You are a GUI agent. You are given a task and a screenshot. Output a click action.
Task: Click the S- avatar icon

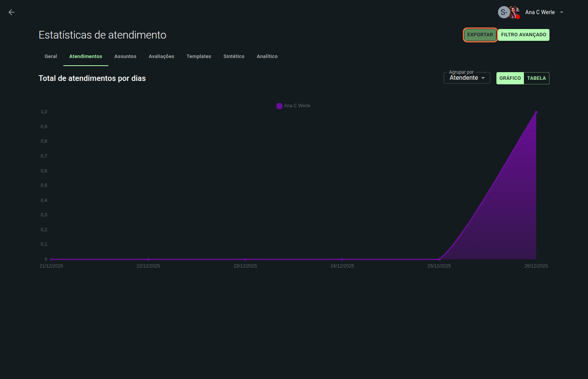point(503,12)
